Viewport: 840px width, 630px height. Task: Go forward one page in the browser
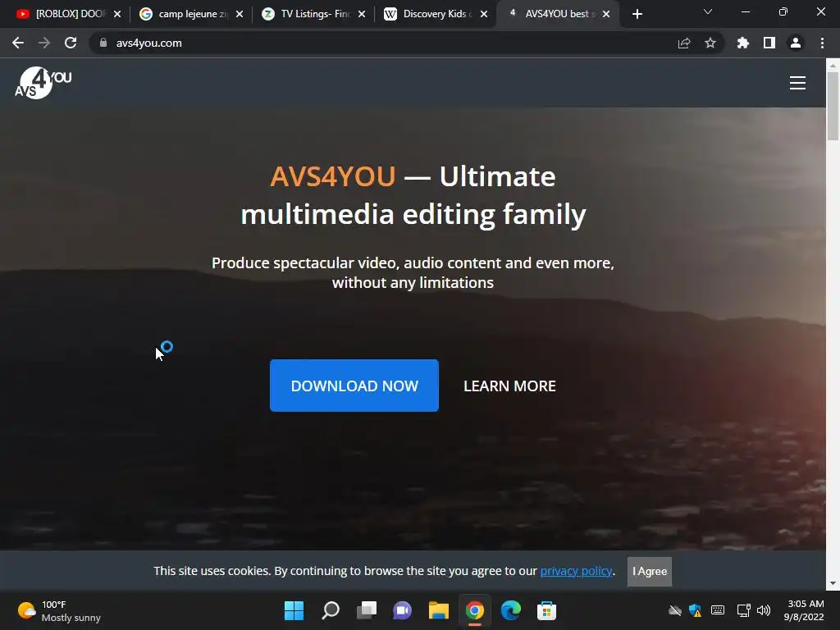(x=44, y=43)
